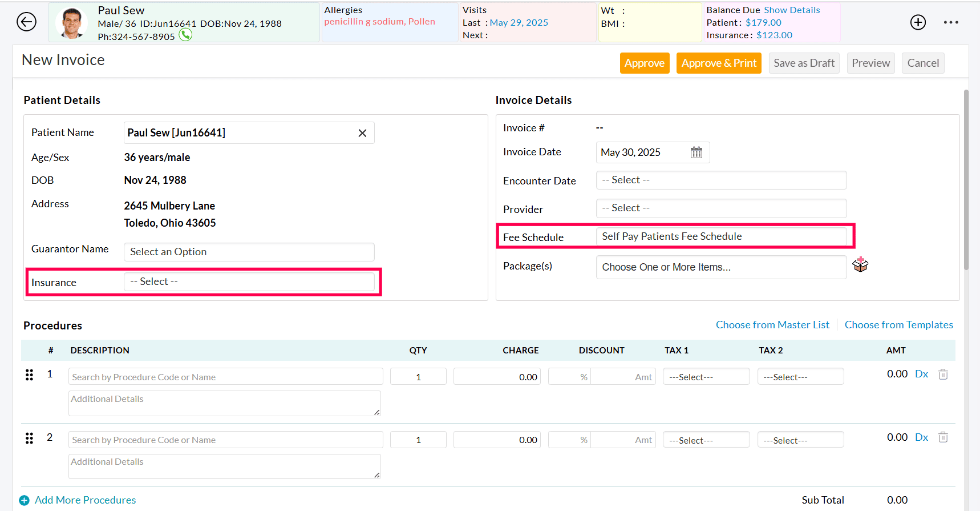Click Dx link for procedure row 2
The width and height of the screenshot is (980, 511).
921,437
